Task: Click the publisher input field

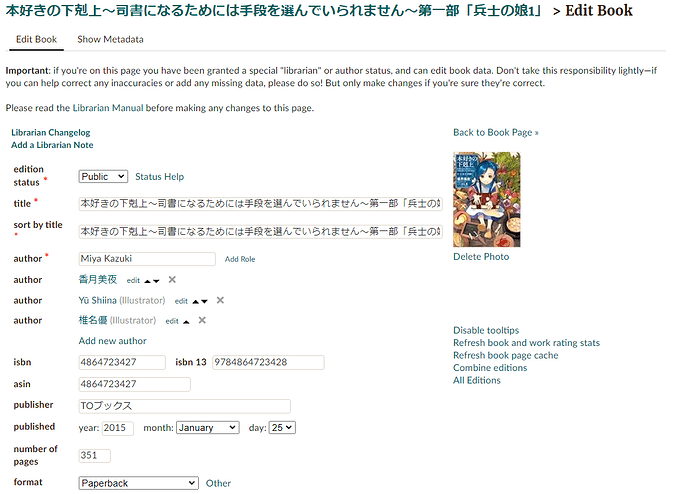Action: (184, 406)
